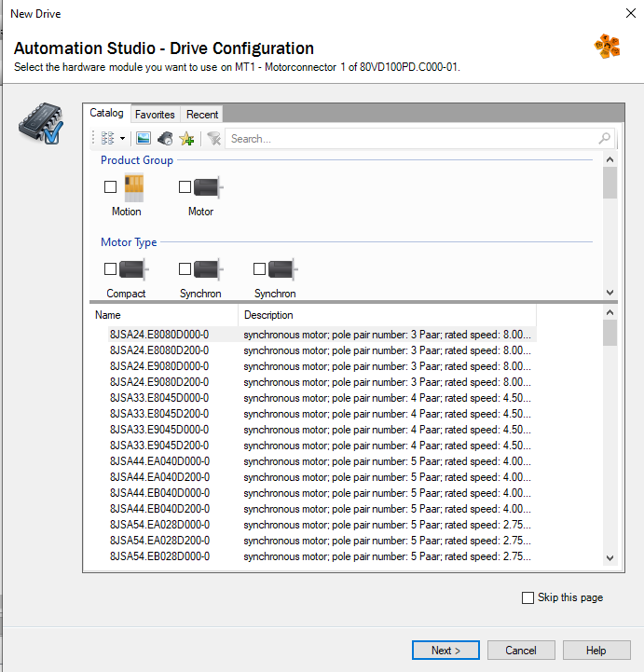Click the clear filter funnel icon
Screen dimensions: 644x672
[x=213, y=139]
